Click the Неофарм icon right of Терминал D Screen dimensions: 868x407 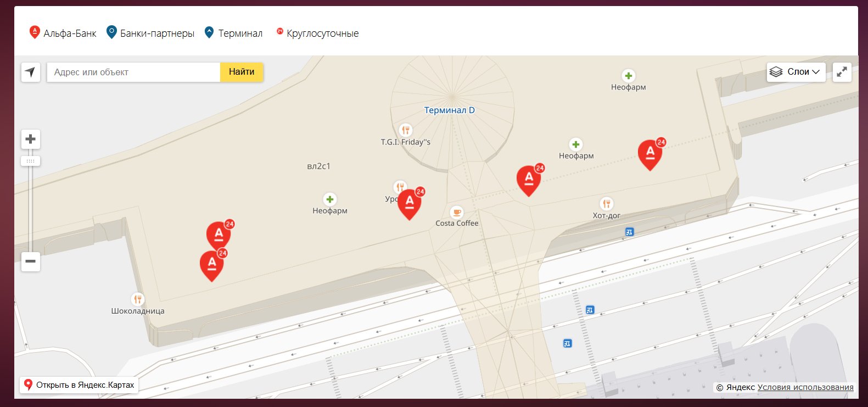[576, 144]
